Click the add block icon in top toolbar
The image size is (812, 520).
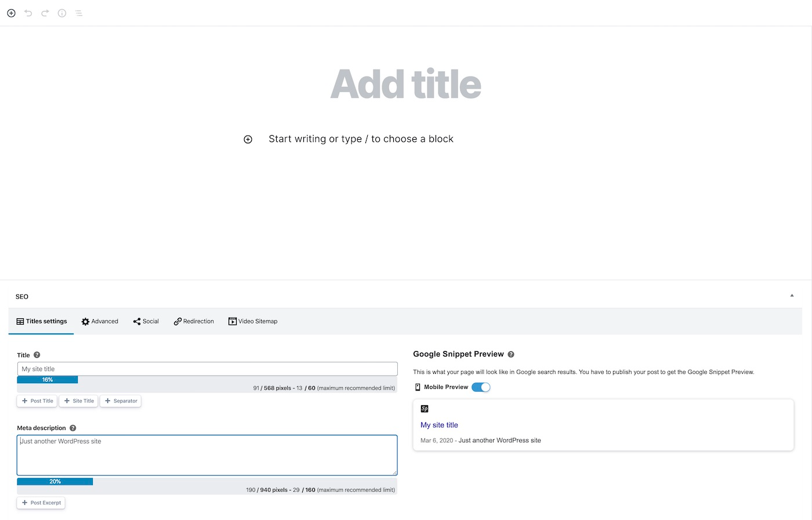(x=11, y=13)
